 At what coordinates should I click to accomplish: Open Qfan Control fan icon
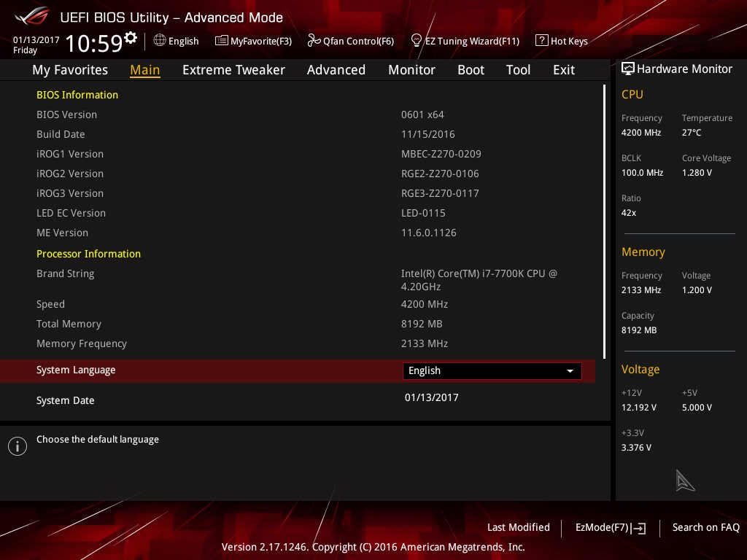[314, 41]
